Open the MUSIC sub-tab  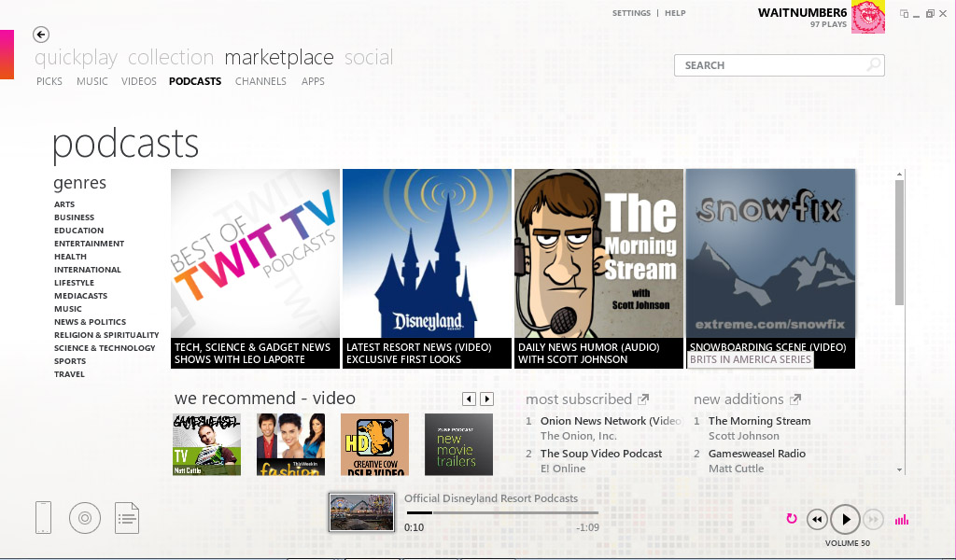click(92, 81)
